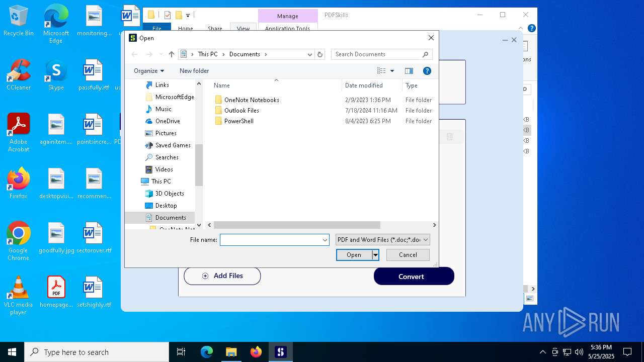Open dialog Help question mark button
The width and height of the screenshot is (644, 362).
(x=427, y=71)
